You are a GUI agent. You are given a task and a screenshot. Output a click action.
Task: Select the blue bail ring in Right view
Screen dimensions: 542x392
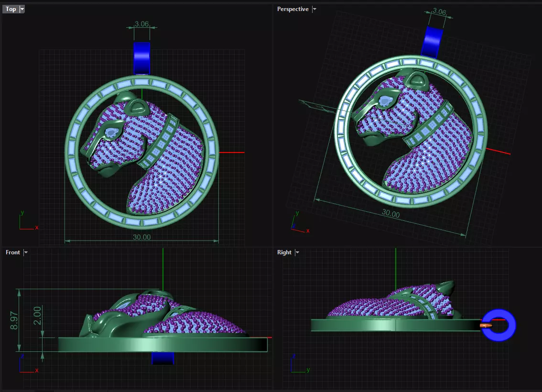click(x=499, y=325)
